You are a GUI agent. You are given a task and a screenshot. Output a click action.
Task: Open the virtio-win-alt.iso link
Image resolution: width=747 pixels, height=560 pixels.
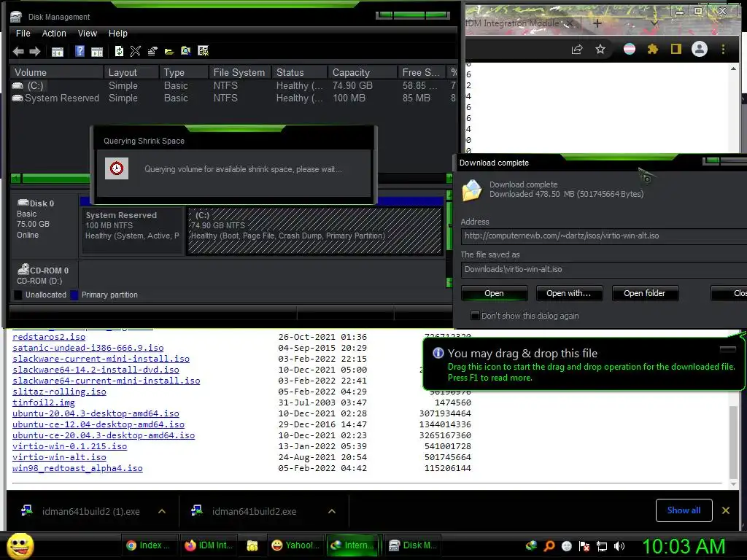click(60, 457)
